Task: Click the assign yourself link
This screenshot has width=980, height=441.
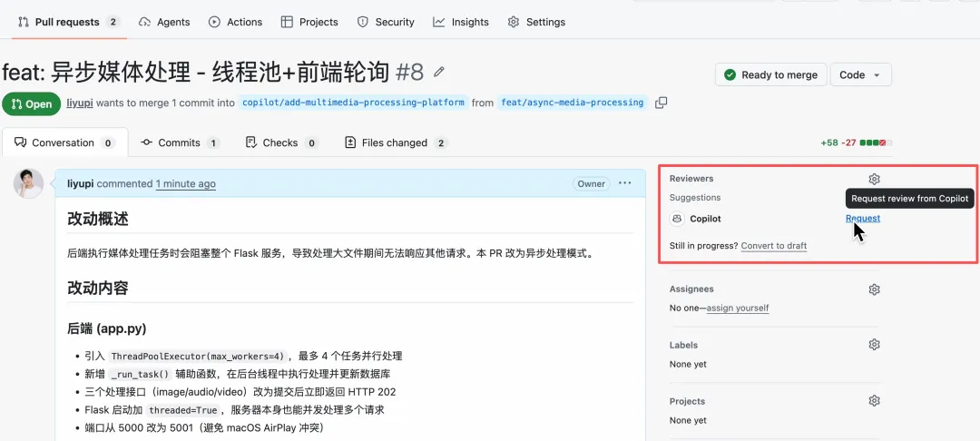Action: tap(737, 309)
